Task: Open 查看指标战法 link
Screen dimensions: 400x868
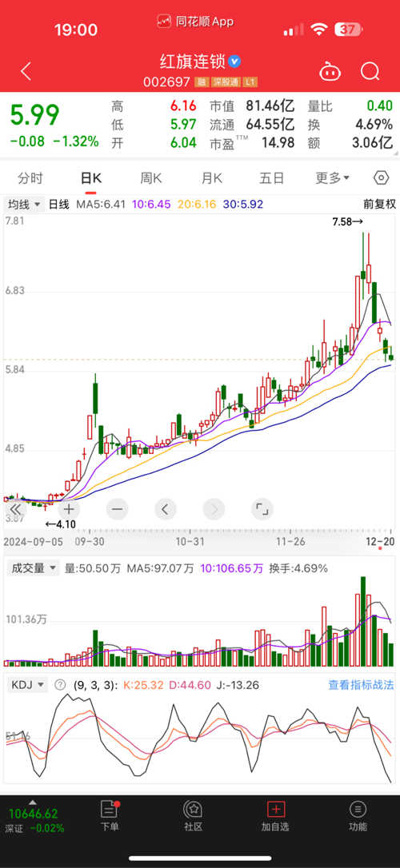Action: [x=361, y=685]
